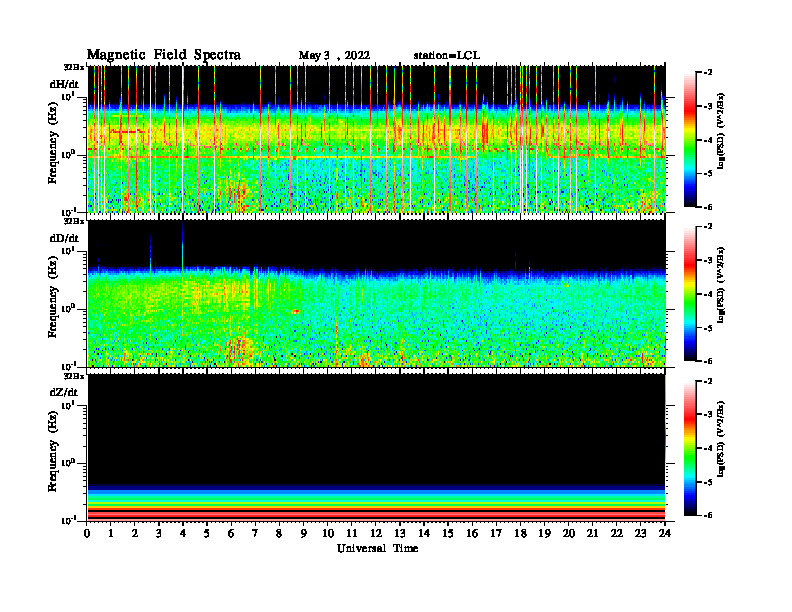Screen dimensions: 792x612
Task: Click hour "12" on the Universal Time axis
Action: pos(376,533)
